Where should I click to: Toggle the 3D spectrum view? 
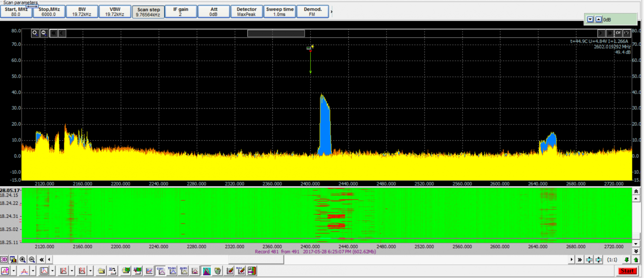coord(4,260)
